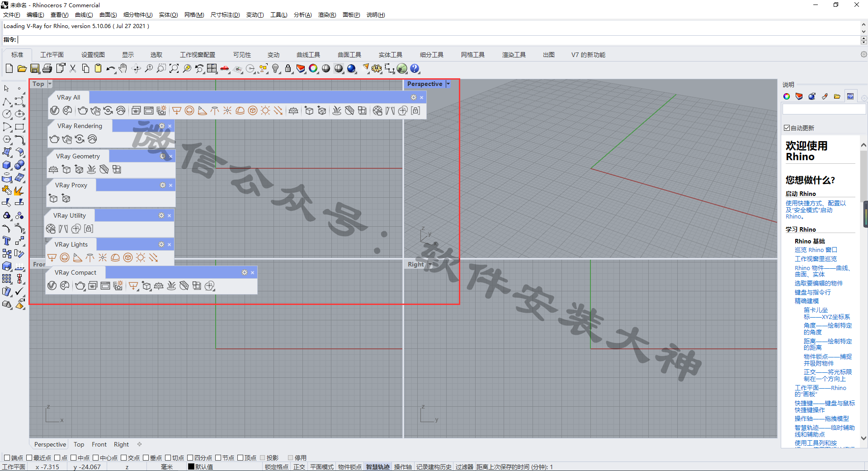The image size is (868, 471).
Task: Click the four-viewport layout icon
Action: pos(212,69)
